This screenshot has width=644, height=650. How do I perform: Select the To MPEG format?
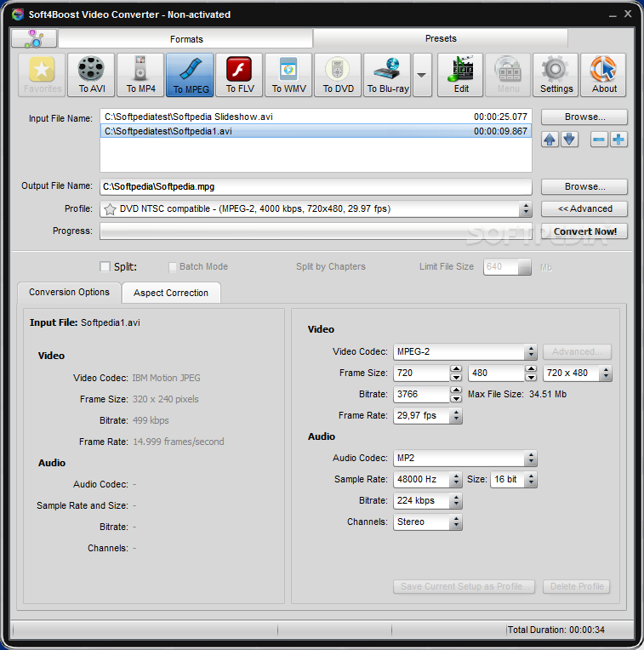click(190, 75)
